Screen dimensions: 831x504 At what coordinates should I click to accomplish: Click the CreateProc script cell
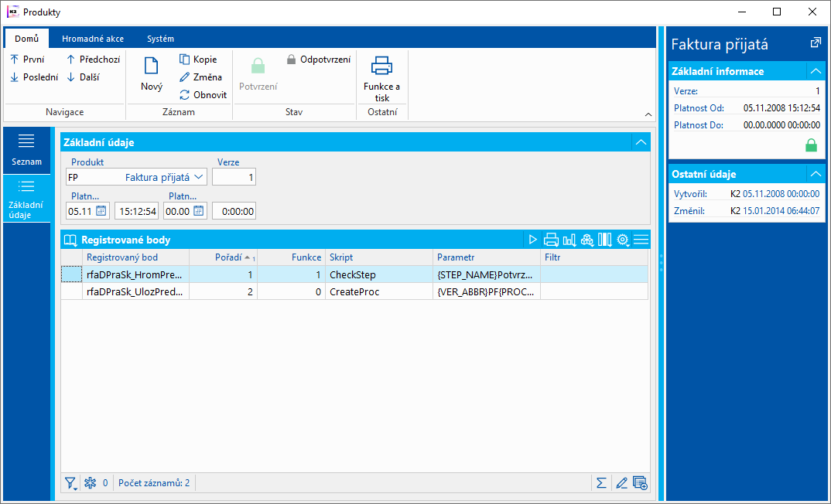tap(379, 291)
